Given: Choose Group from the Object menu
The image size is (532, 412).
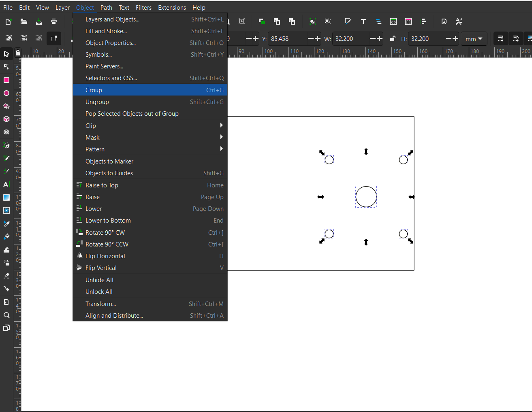Looking at the screenshot, I should pyautogui.click(x=150, y=90).
